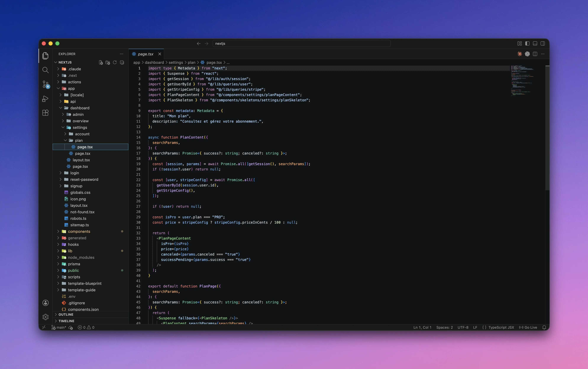Open the Run and Debug icon
Screen dimensions: 588x369
45,99
